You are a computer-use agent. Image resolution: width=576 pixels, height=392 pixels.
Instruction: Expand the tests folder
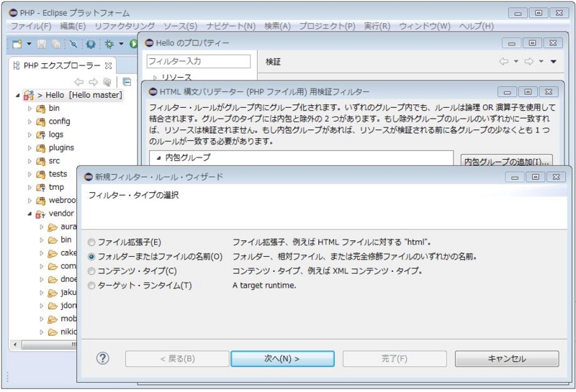[30, 175]
